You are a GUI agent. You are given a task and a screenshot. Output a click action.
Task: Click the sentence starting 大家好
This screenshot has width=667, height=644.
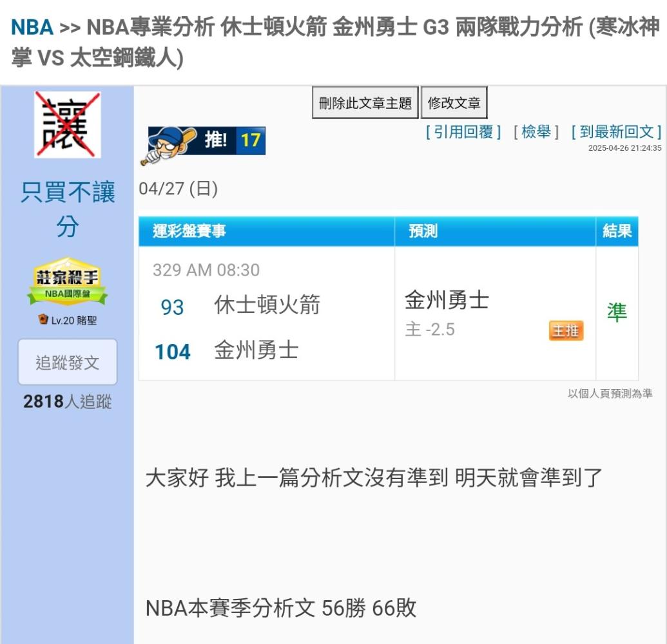pos(374,477)
